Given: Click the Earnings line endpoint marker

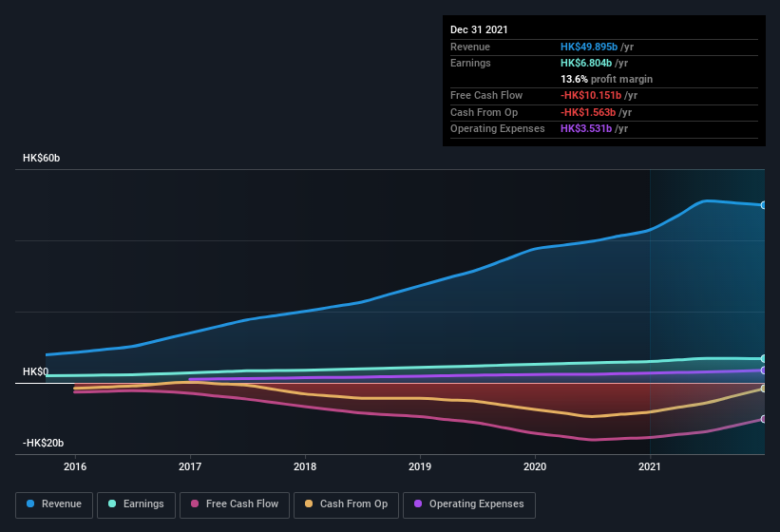Looking at the screenshot, I should pyautogui.click(x=763, y=358).
